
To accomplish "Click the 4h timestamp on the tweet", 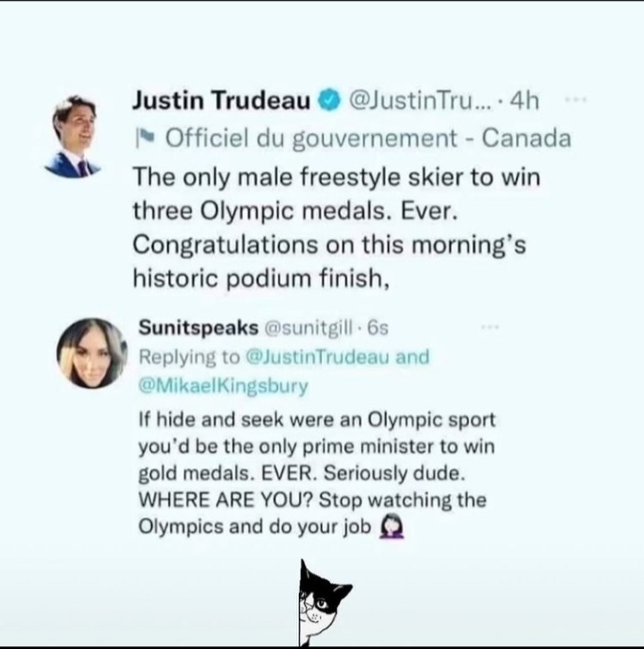I will pyautogui.click(x=524, y=101).
